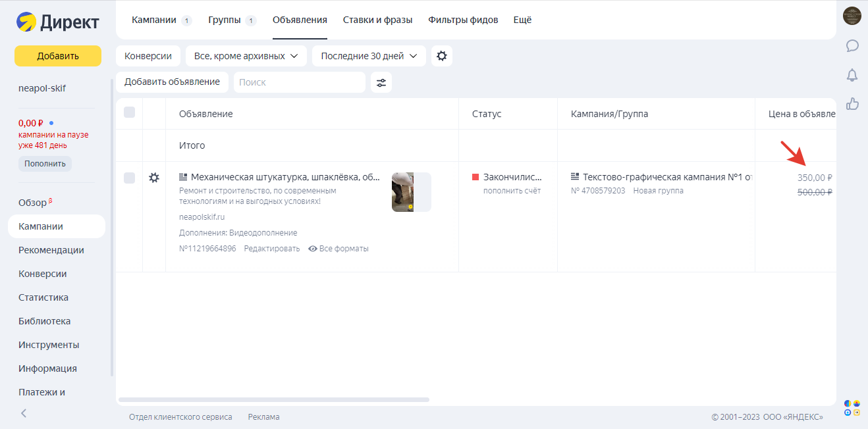
Task: Collapse the sidebar with the chevron arrow
Action: [23, 413]
